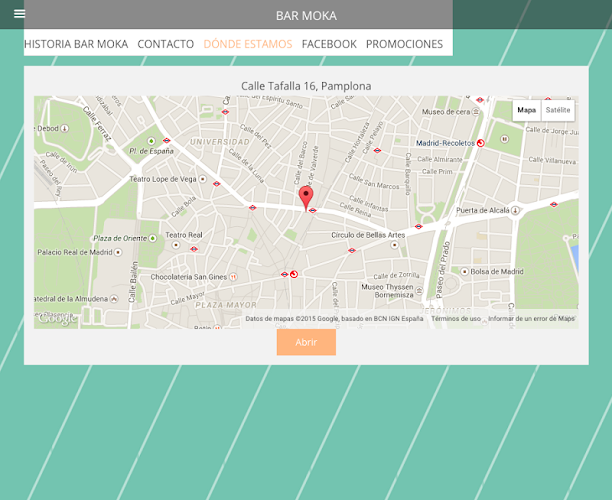Select Chocolatería San Ginés restaurant icon
The image size is (612, 500).
point(233,277)
